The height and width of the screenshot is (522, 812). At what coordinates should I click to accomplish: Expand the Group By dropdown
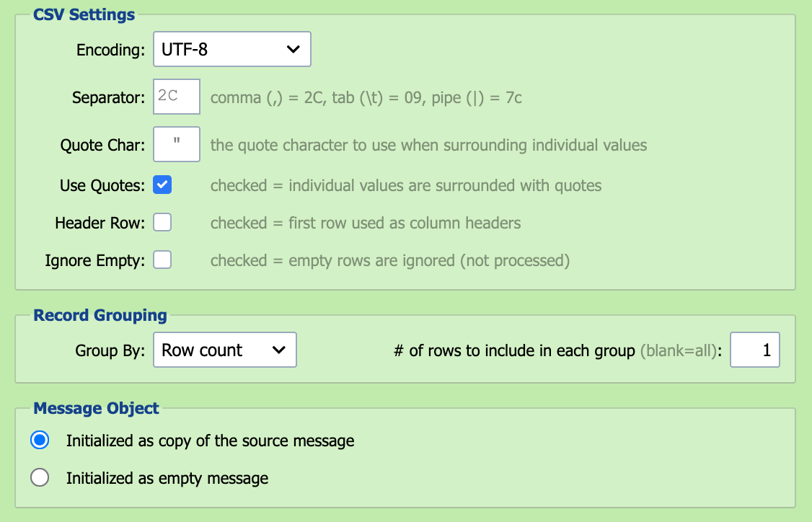[x=225, y=350]
